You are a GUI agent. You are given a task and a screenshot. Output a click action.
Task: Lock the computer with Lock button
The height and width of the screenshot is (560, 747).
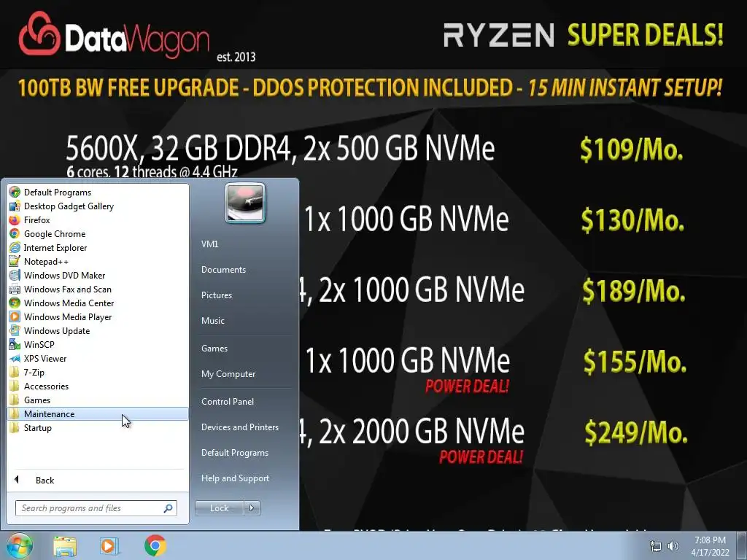click(x=220, y=508)
